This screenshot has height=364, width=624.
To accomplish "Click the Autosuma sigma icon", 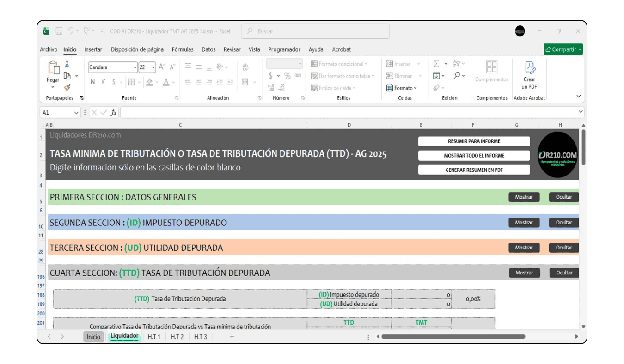I will pyautogui.click(x=436, y=64).
